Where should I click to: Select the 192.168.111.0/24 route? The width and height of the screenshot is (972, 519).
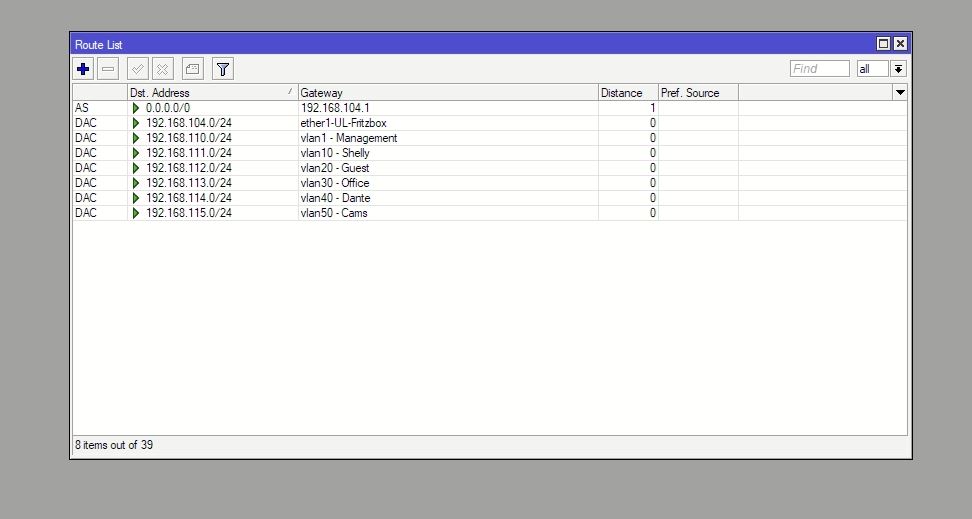click(x=490, y=153)
